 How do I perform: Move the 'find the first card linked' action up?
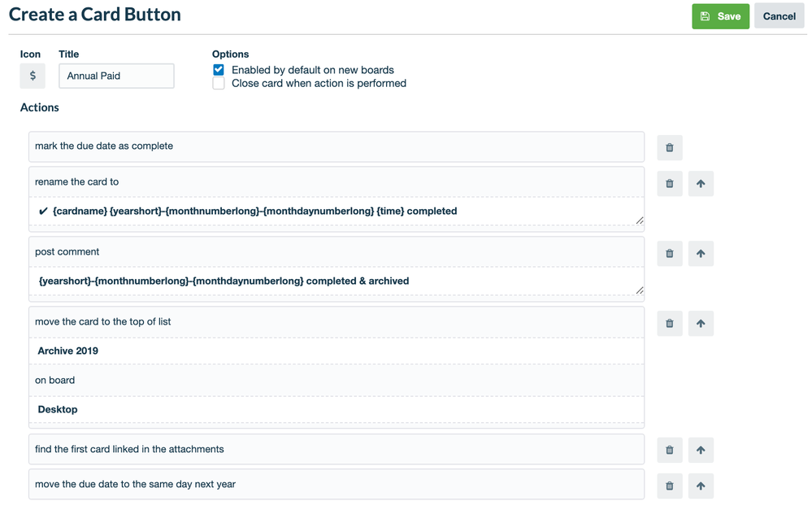701,450
